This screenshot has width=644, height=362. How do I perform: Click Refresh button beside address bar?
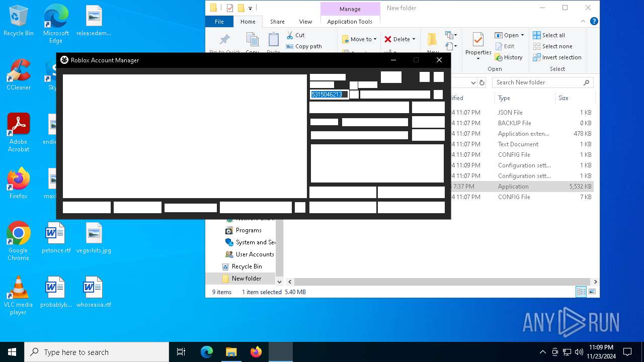[x=482, y=82]
